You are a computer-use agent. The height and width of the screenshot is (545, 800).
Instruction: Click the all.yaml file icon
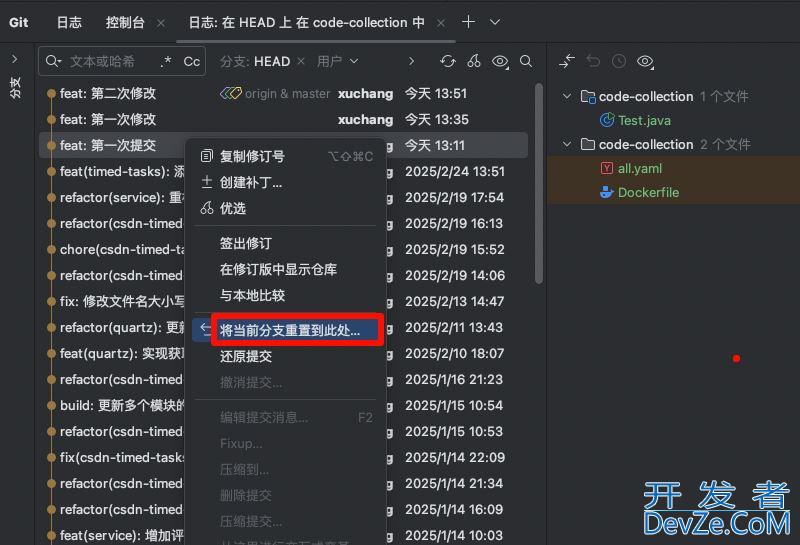pos(607,168)
